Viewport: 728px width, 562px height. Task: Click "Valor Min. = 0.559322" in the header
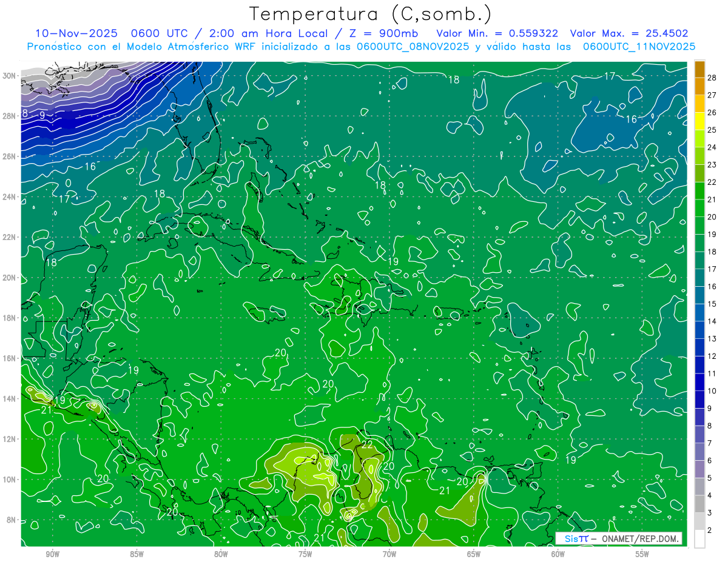pos(497,33)
